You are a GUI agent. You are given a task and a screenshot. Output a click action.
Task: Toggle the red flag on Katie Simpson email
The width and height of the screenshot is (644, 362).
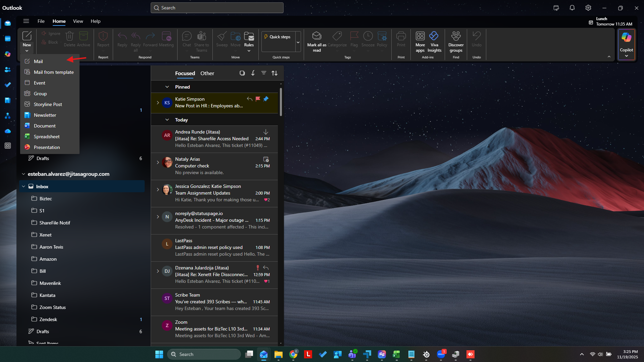click(258, 99)
